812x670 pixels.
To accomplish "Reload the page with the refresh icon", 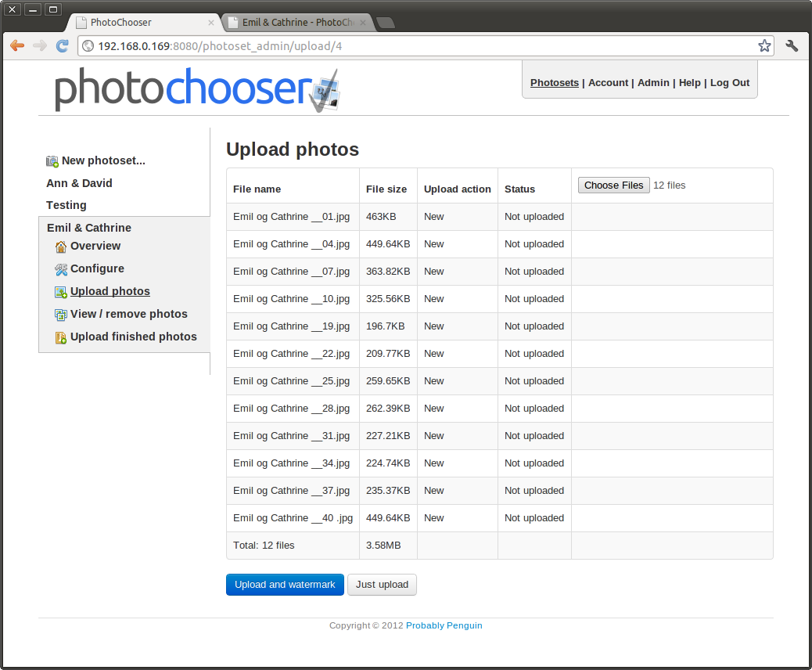I will click(62, 46).
